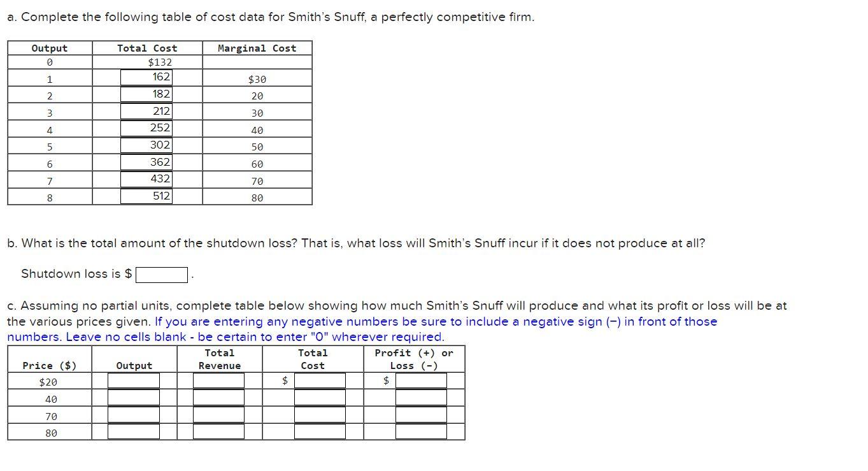Screen dimensions: 868x471
Task: Select the Output field for the $70 price
Action: pos(134,415)
